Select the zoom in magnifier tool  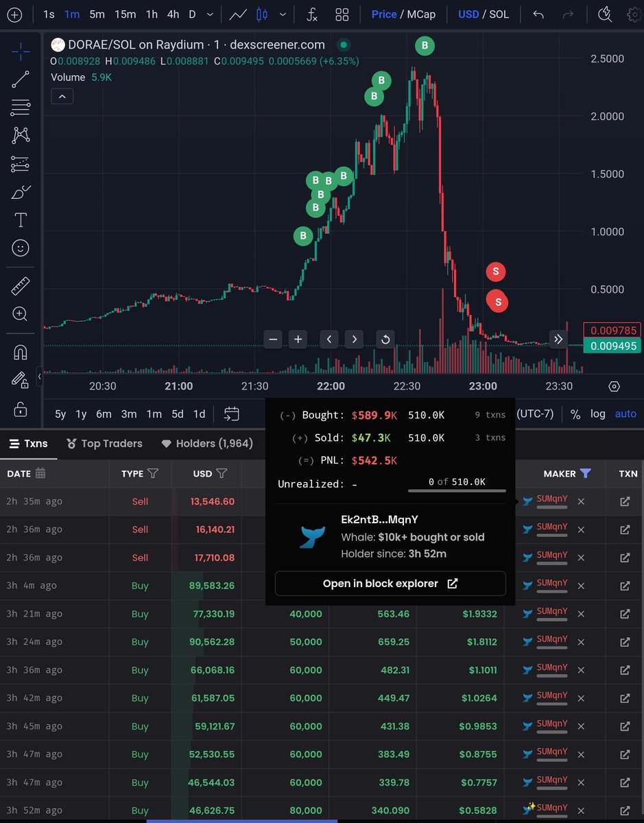point(21,314)
